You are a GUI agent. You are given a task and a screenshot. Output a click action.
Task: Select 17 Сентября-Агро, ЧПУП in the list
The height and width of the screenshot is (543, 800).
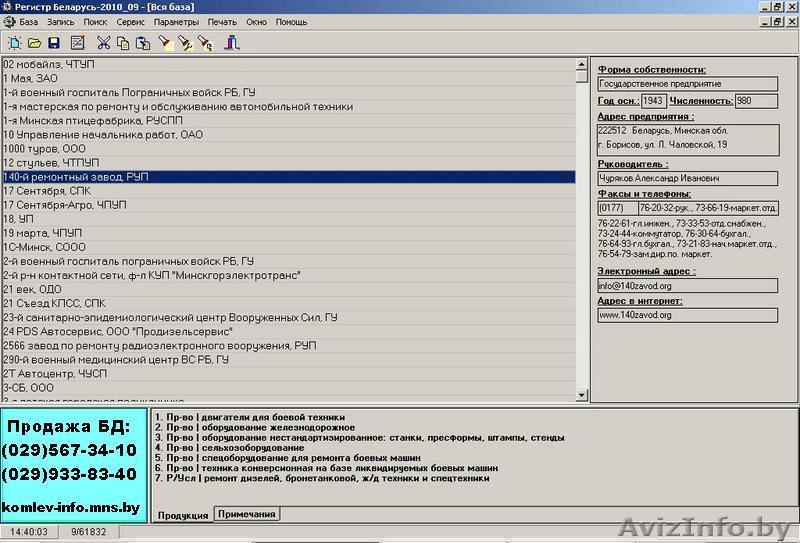(x=65, y=205)
